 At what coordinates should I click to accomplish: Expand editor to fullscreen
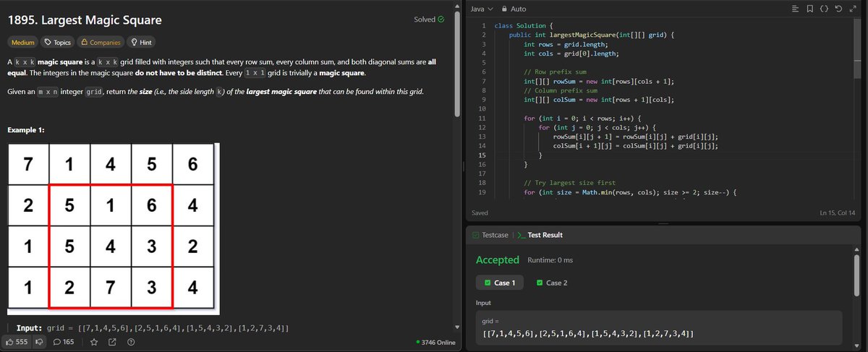coord(853,9)
